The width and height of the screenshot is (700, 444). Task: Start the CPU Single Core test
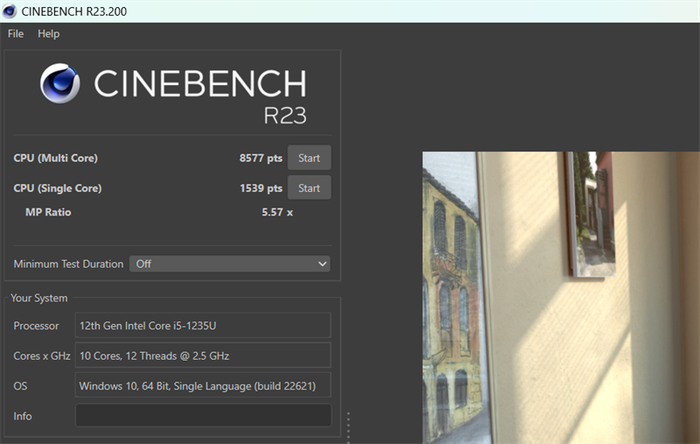(x=309, y=188)
